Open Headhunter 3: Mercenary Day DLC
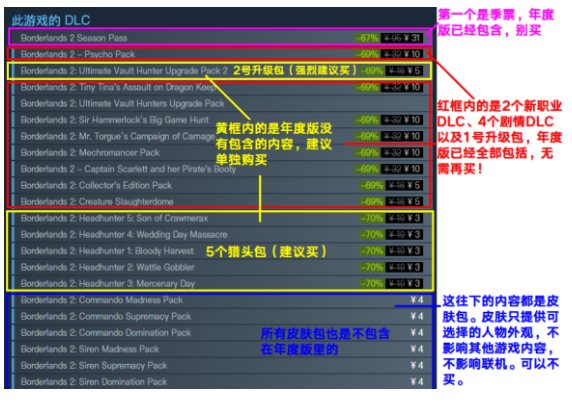 point(221,284)
